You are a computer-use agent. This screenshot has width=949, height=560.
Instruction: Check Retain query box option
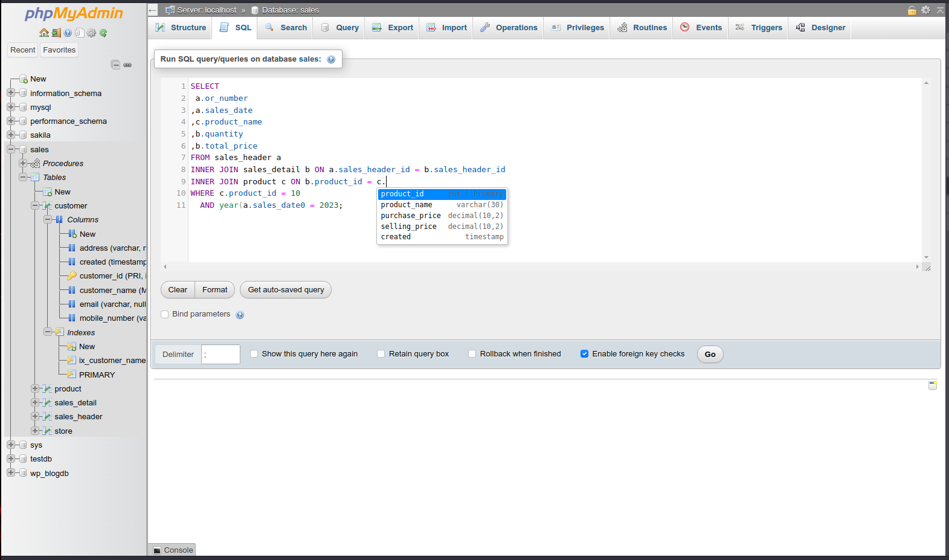coord(381,354)
